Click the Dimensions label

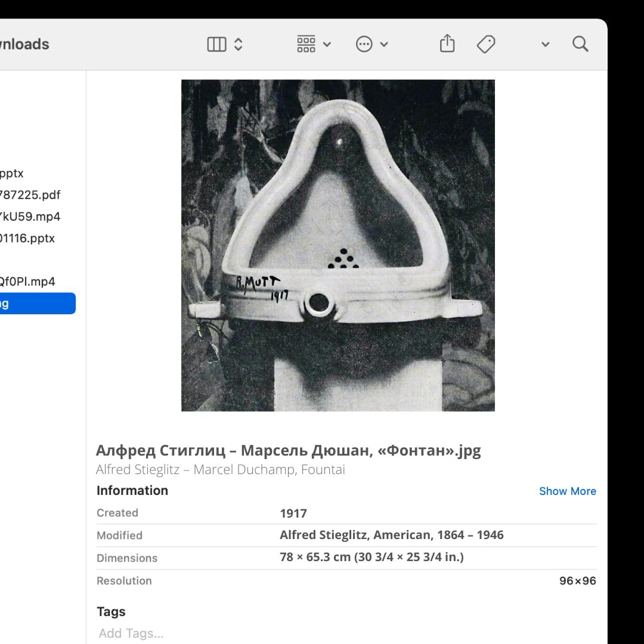(x=127, y=558)
